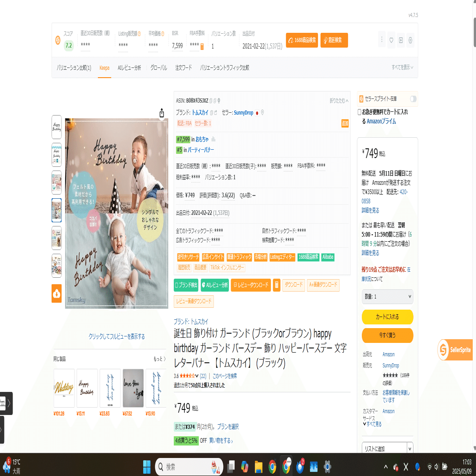Open Windows Settings from the taskbar
The image size is (476, 476).
click(x=327, y=467)
